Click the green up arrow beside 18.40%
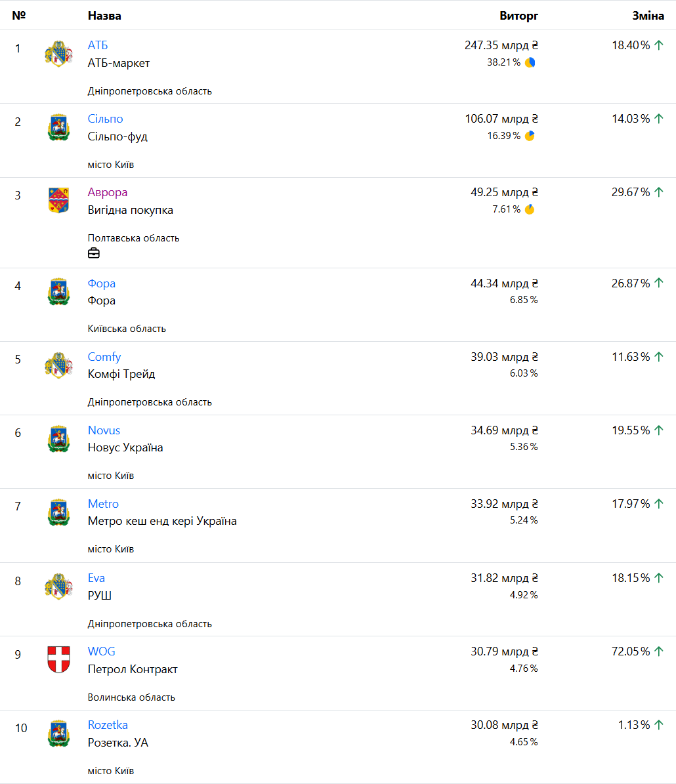The width and height of the screenshot is (676, 784). pos(659,45)
